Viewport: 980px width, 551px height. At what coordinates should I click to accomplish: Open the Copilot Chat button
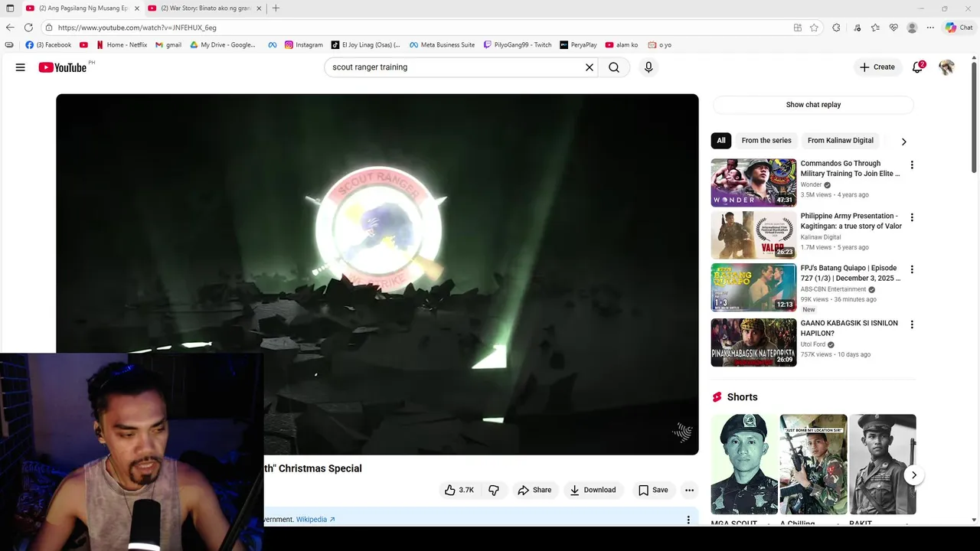coord(959,28)
